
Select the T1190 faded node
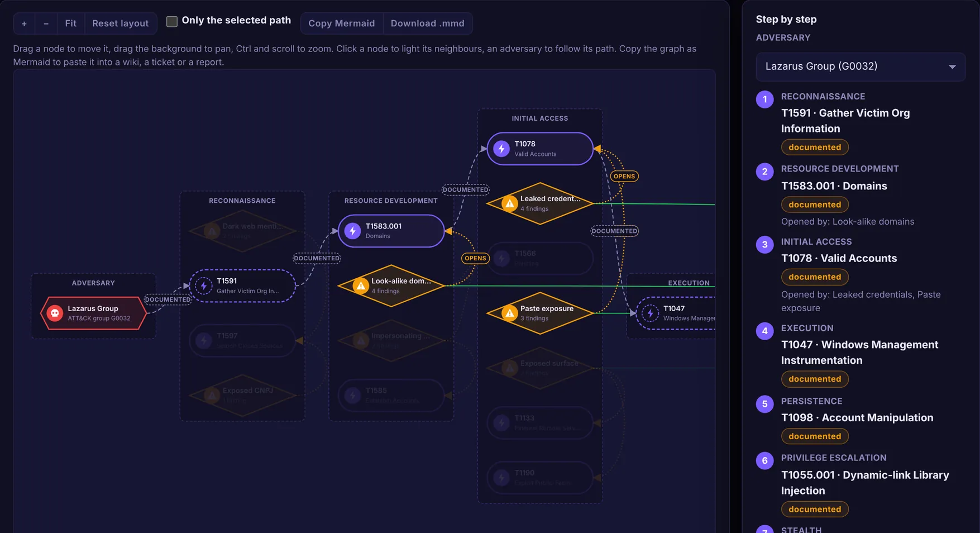[540, 478]
